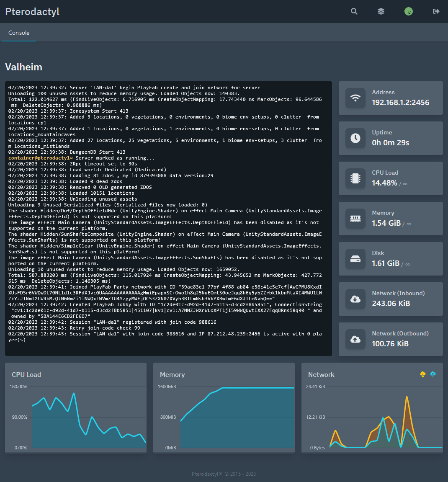Click the CPU Load chip icon
Viewport: 448px width, 482px height.
[x=355, y=178]
